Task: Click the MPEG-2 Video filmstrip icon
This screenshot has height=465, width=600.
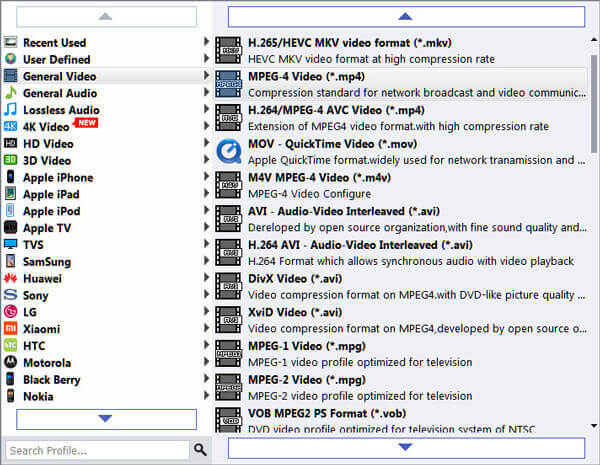Action: click(x=228, y=387)
